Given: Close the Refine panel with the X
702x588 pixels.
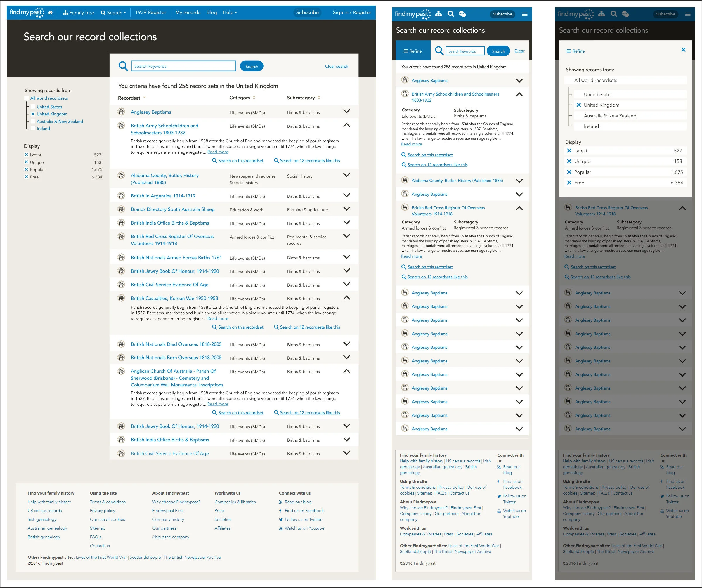Looking at the screenshot, I should click(x=683, y=50).
